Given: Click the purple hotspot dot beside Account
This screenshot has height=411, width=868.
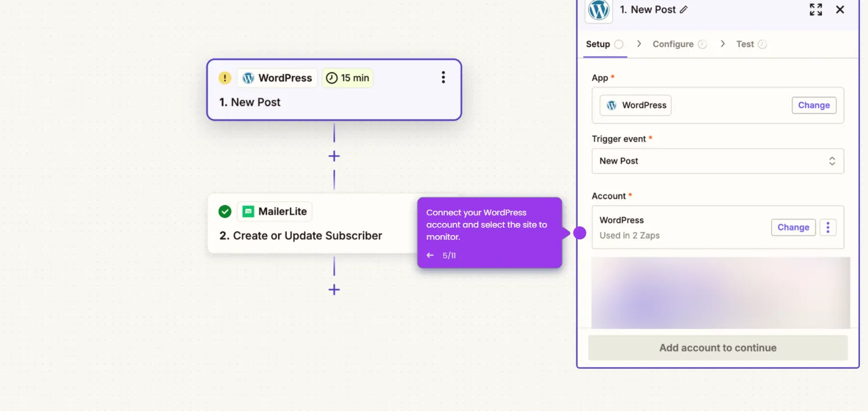Looking at the screenshot, I should pyautogui.click(x=579, y=233).
